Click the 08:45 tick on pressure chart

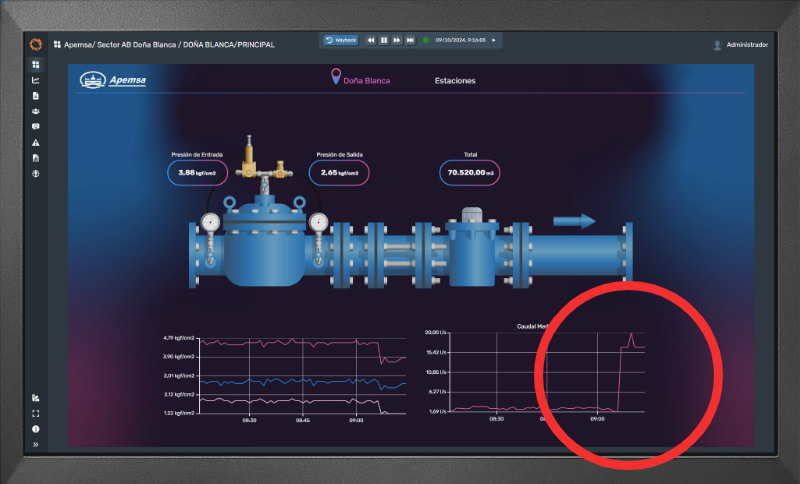(x=303, y=421)
